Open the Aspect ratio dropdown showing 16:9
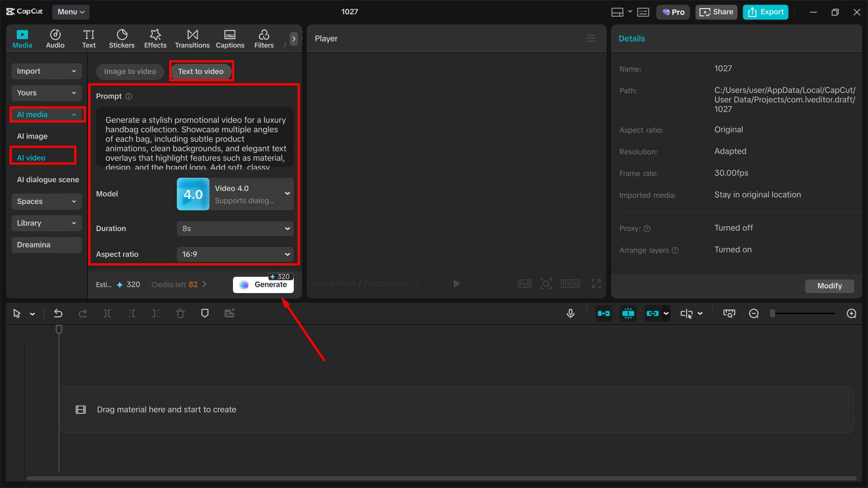Screen dimensions: 868x488 click(235, 254)
